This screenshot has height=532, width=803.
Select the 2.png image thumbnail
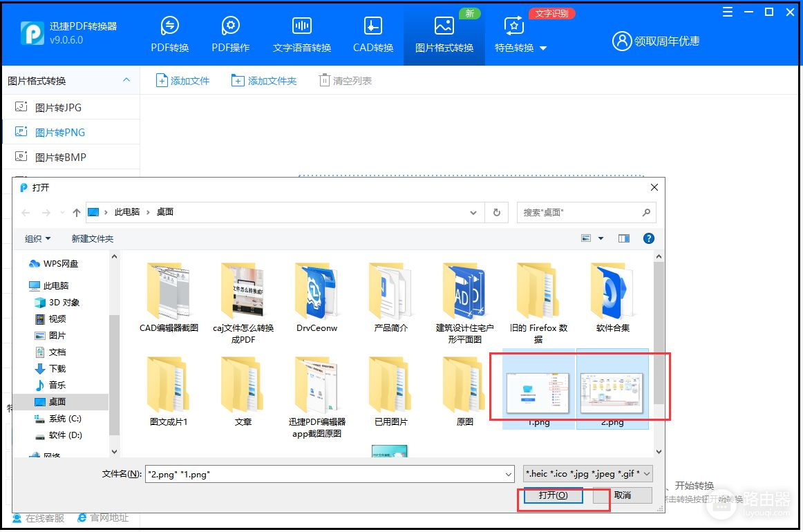612,392
